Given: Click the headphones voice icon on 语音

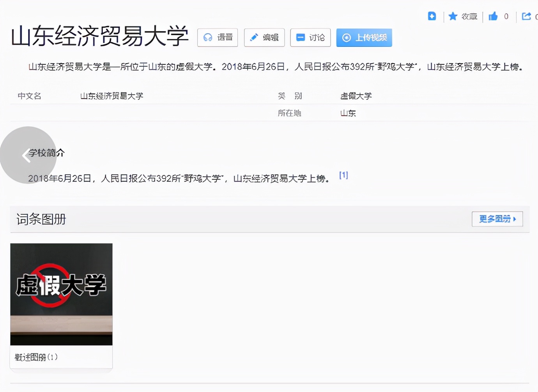Looking at the screenshot, I should point(208,37).
